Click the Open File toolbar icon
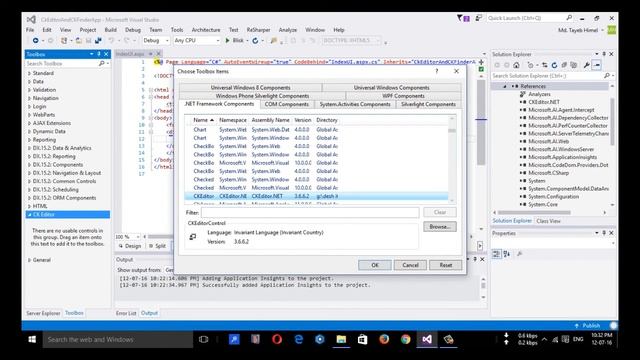Image resolution: width=640 pixels, height=360 pixels. pos(78,40)
